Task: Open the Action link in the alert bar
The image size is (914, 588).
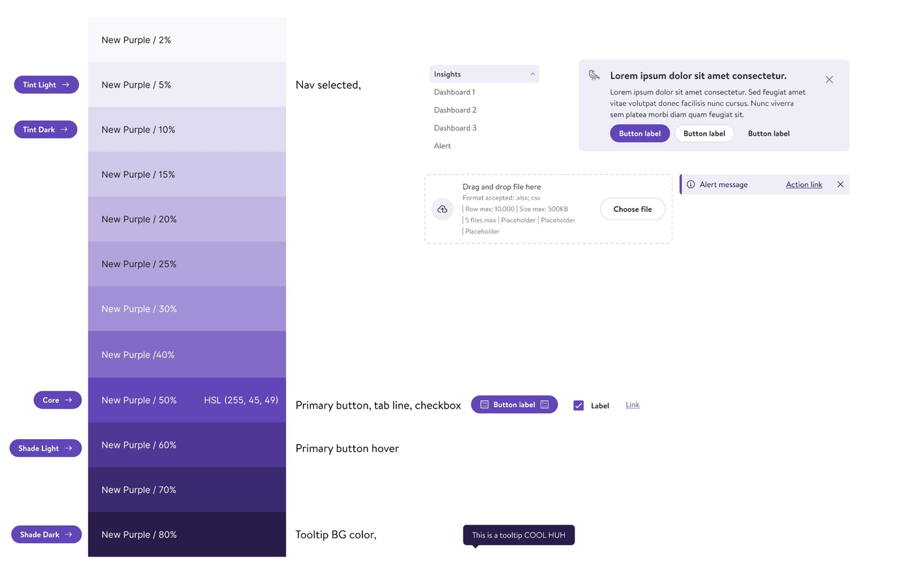Action: (x=804, y=184)
